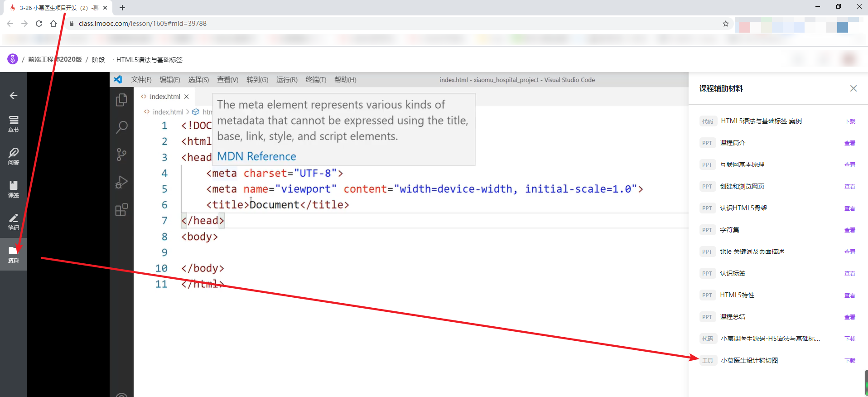Open the 笔记 notes sidebar panel
Image resolution: width=868 pixels, height=397 pixels.
[x=14, y=222]
